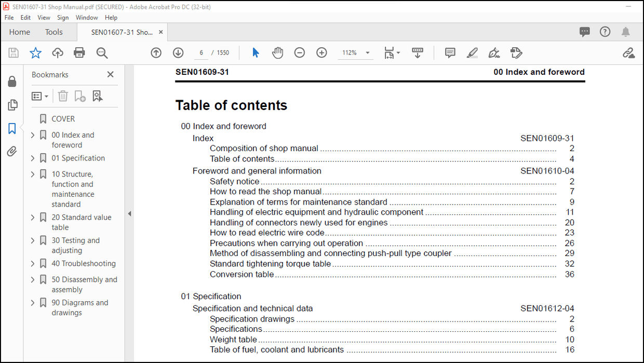This screenshot has width=644, height=363.
Task: Zoom out with the minus icon
Action: click(300, 52)
